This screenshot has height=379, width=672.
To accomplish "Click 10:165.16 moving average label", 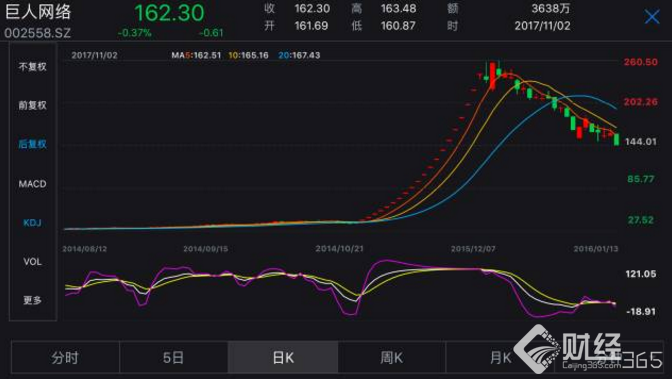I will [248, 55].
